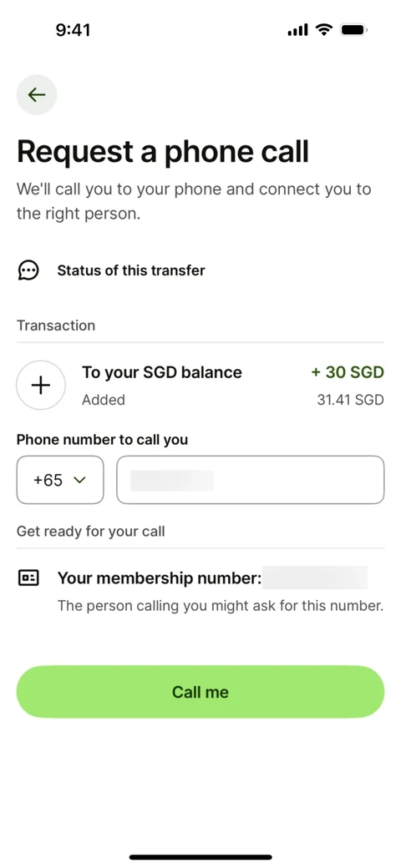This screenshot has height=868, width=401.
Task: Tap the 9:41 clock in status bar
Action: tap(74, 30)
